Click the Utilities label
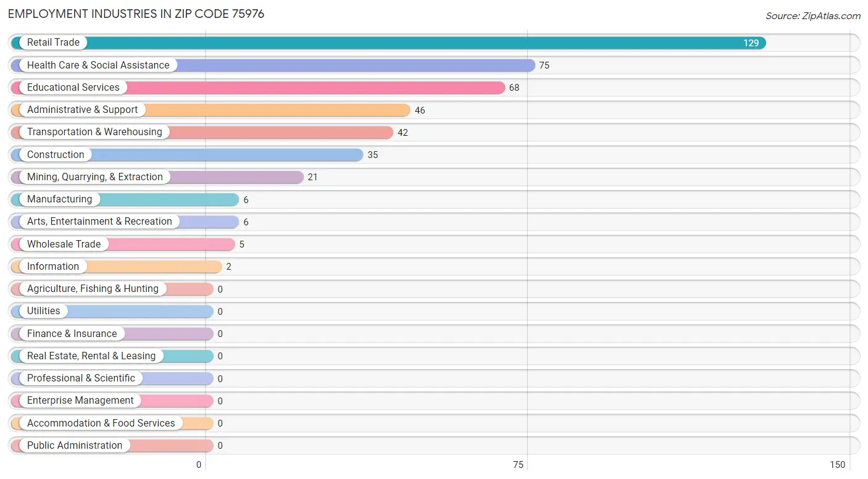This screenshot has width=868, height=479. [x=44, y=310]
